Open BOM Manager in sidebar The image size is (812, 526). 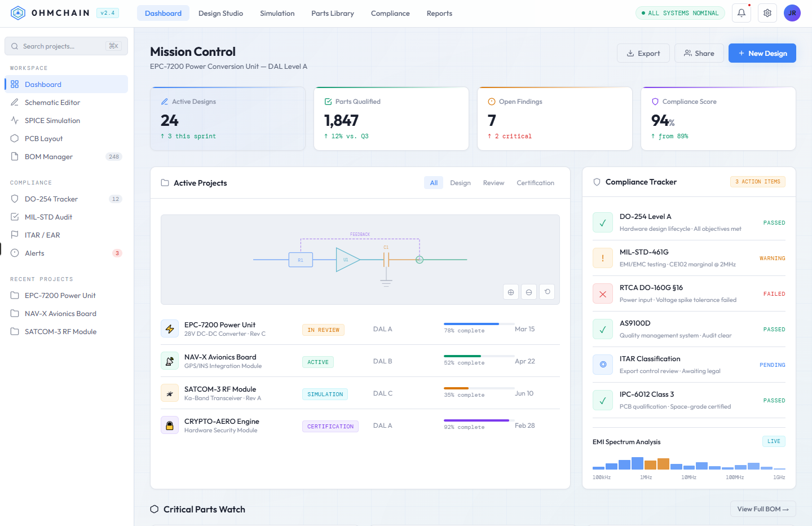pyautogui.click(x=66, y=156)
